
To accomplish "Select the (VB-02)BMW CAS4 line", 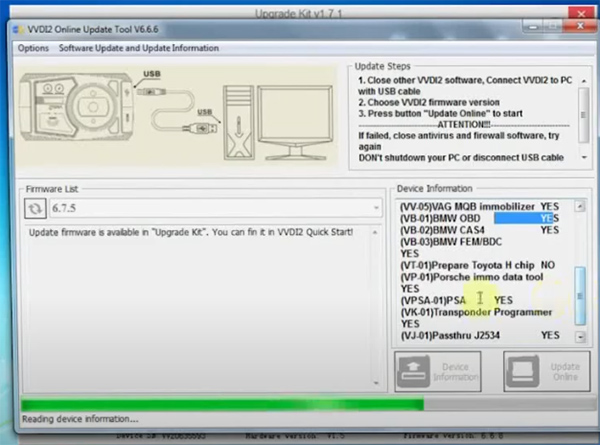I will (479, 230).
